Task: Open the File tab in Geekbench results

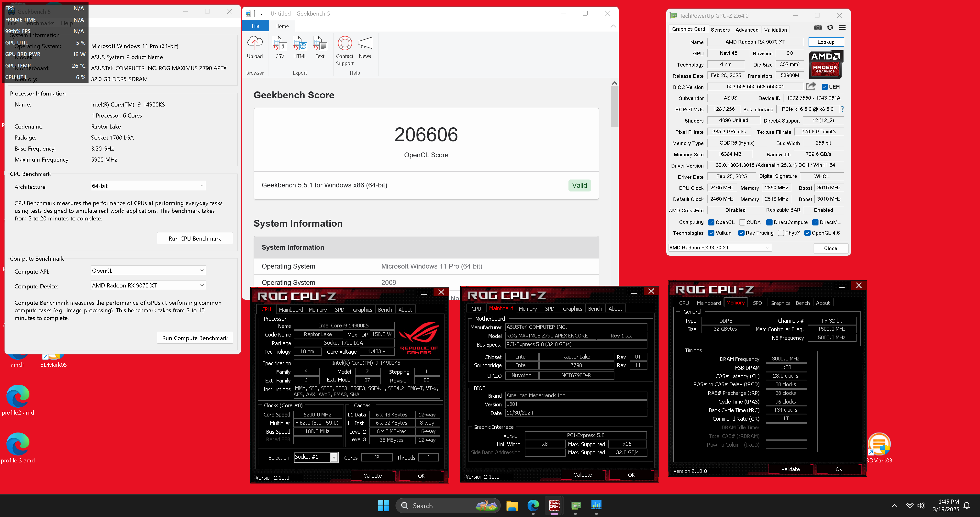Action: 255,26
